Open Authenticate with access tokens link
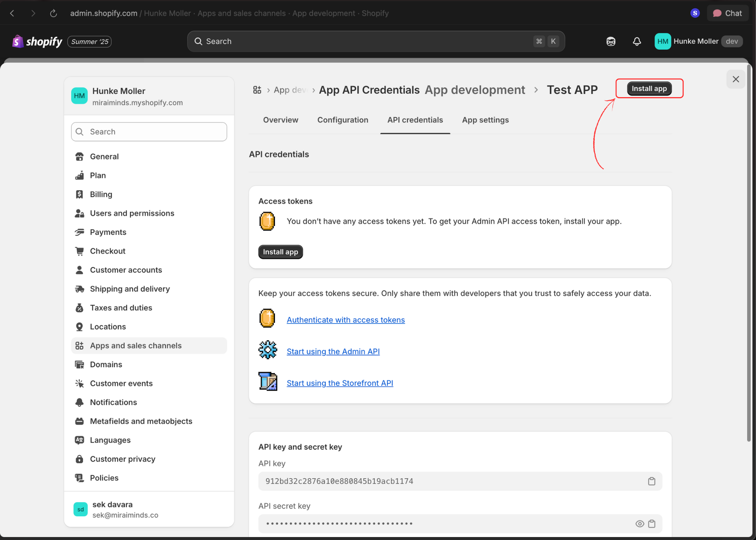756x540 pixels. pos(346,320)
